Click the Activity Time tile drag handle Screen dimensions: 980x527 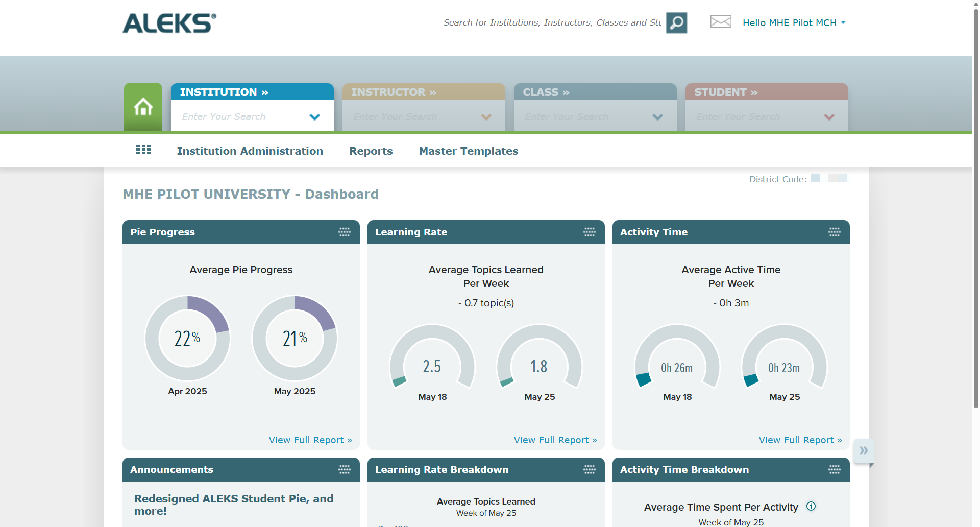(x=835, y=232)
